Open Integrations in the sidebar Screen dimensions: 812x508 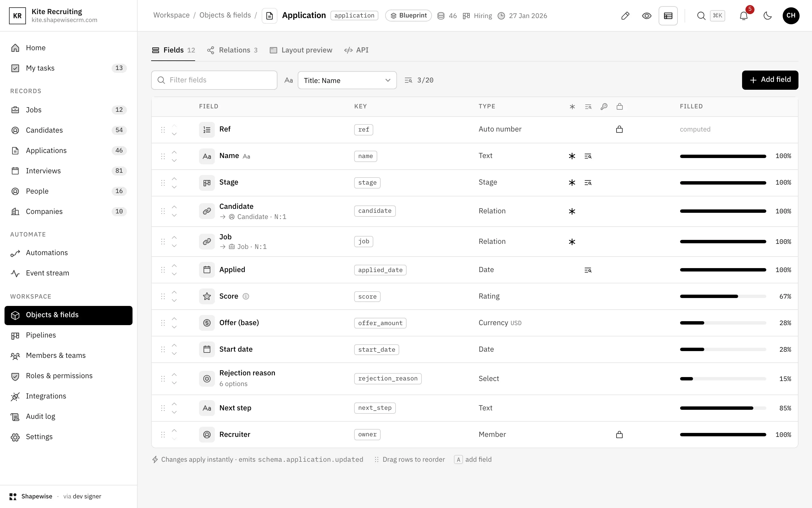pos(69,396)
